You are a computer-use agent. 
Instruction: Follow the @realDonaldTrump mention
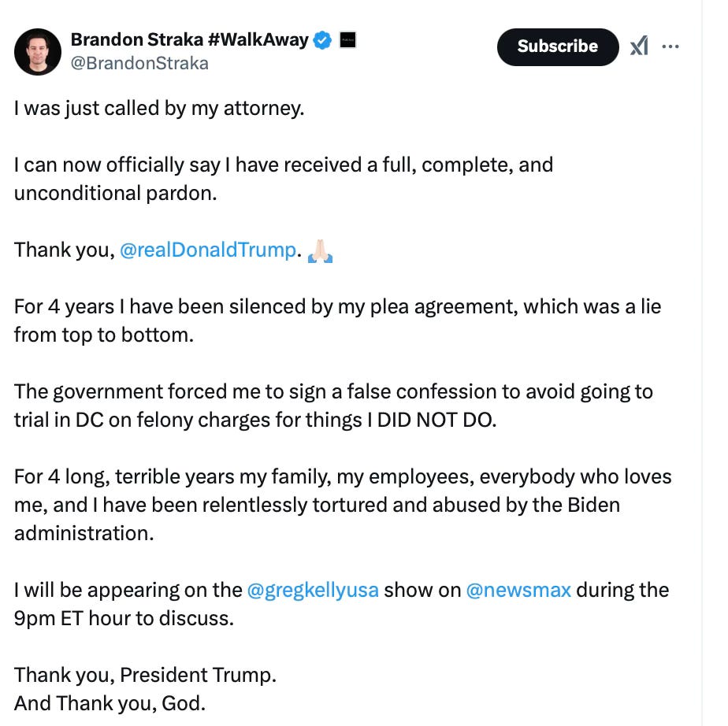pyautogui.click(x=208, y=250)
